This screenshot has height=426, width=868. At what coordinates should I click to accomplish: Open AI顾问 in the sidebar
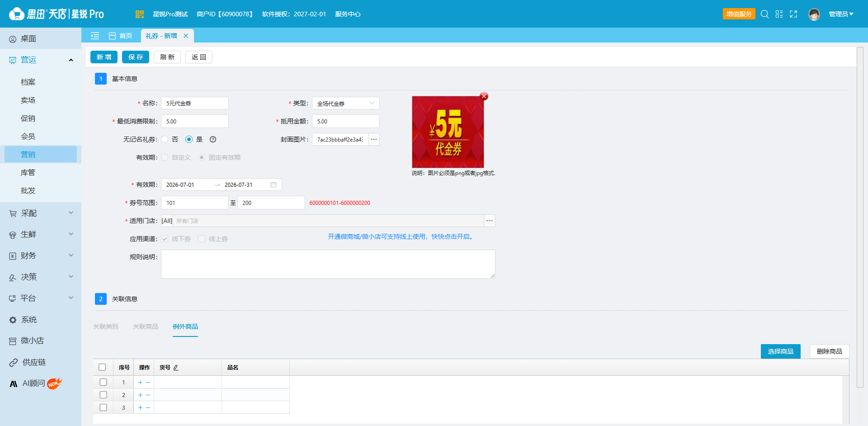point(41,383)
